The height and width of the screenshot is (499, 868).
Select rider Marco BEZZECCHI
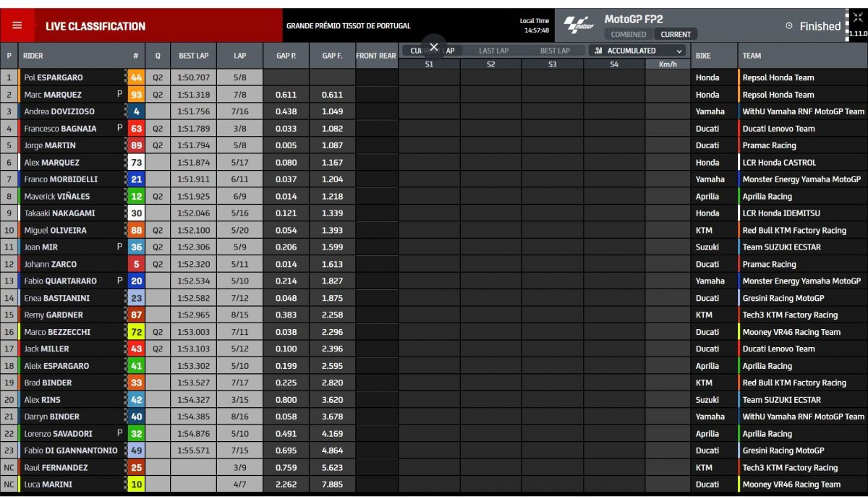(59, 332)
